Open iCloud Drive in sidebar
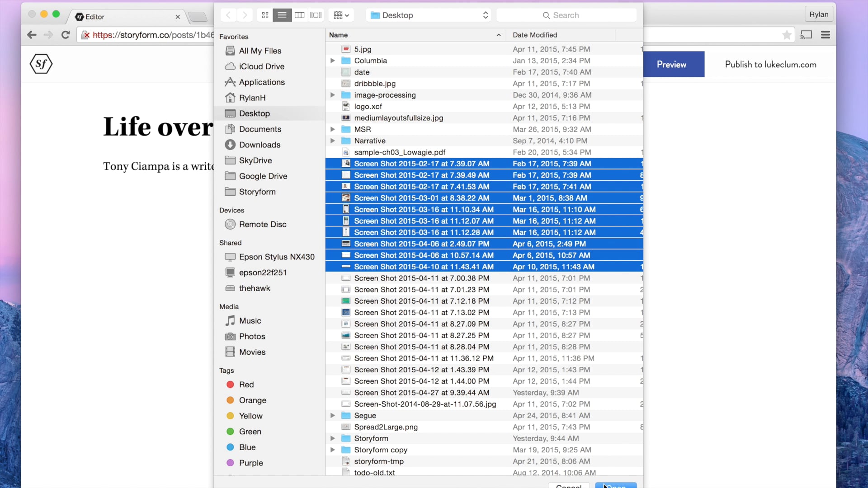Image resolution: width=868 pixels, height=488 pixels. coord(270,66)
